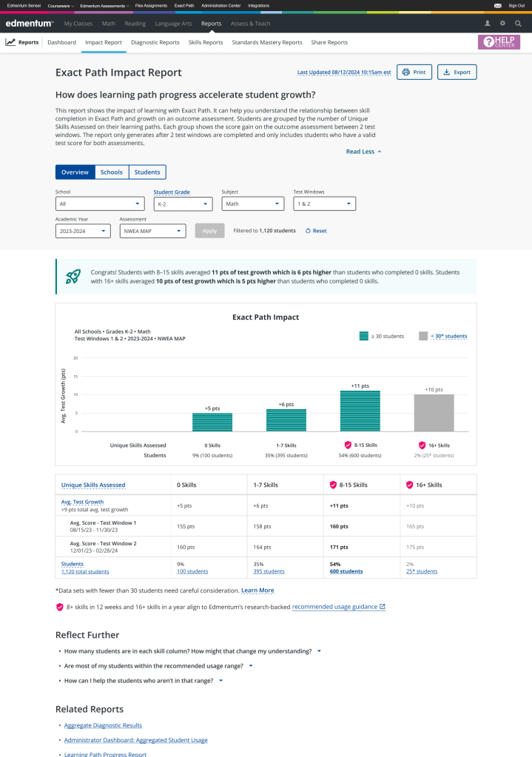The height and width of the screenshot is (757, 532).
Task: Open the Aggregate Diagnostic Results link
Action: click(x=103, y=725)
